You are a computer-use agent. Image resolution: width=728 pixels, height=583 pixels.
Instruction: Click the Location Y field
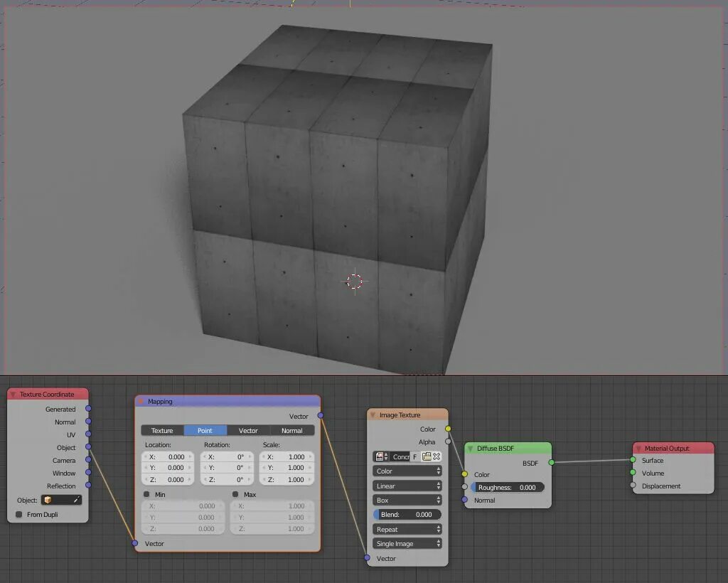pos(168,468)
